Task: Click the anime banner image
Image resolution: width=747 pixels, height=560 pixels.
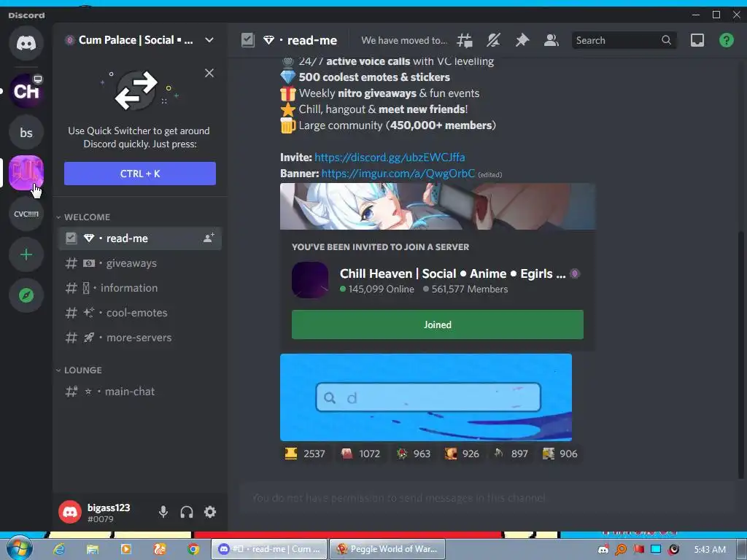Action: 438,206
